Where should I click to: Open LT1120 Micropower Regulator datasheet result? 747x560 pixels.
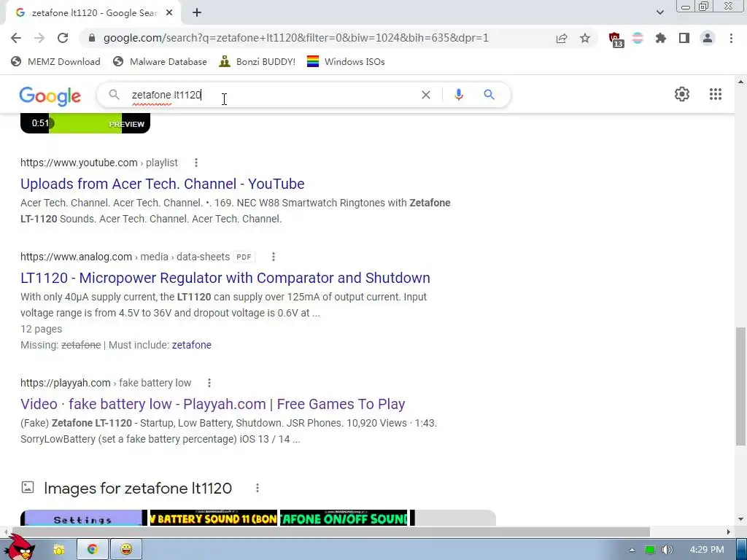(225, 278)
